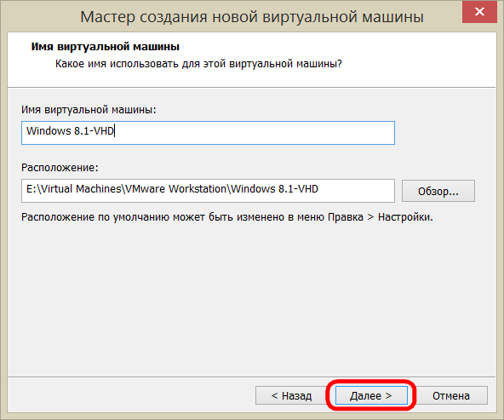Place cursor on Windows 8.1-VHD name text

point(70,131)
